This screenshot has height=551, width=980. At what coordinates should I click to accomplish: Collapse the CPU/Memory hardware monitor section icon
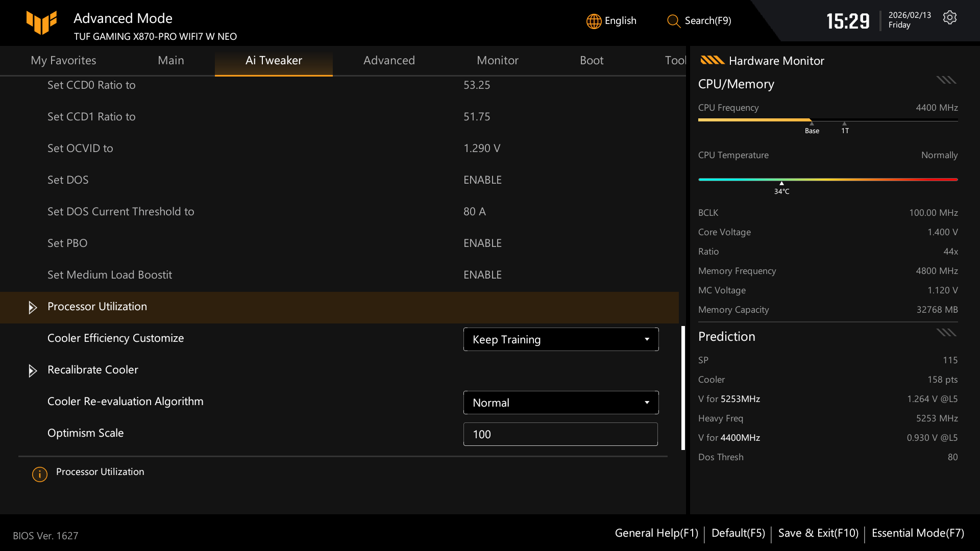tap(946, 80)
